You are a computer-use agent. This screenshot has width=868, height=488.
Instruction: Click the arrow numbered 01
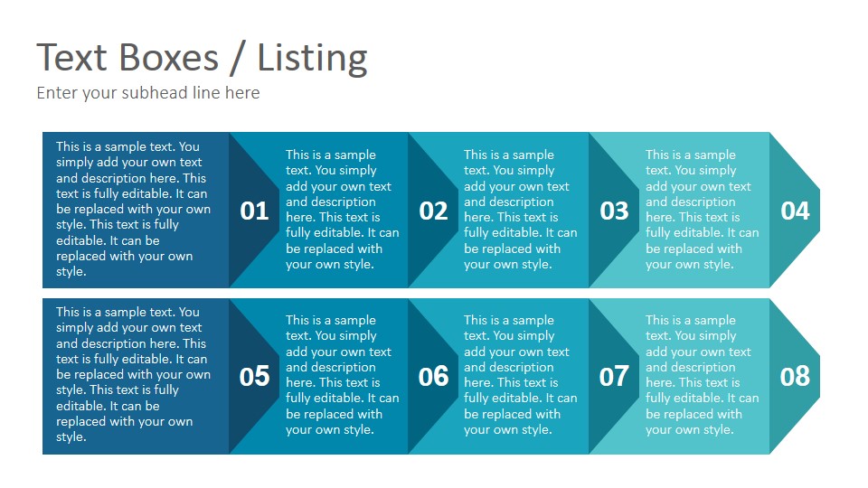pos(254,211)
